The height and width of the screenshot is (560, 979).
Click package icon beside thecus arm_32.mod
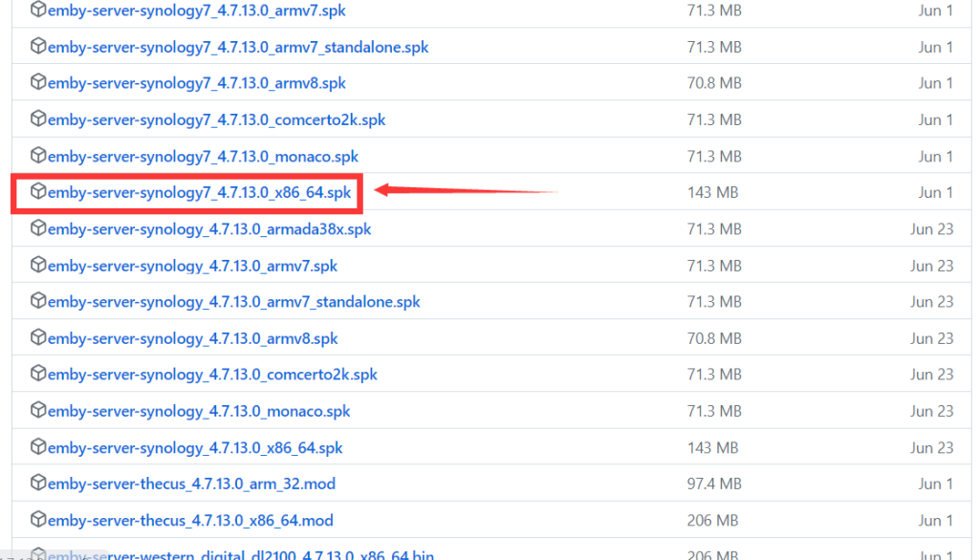point(38,483)
